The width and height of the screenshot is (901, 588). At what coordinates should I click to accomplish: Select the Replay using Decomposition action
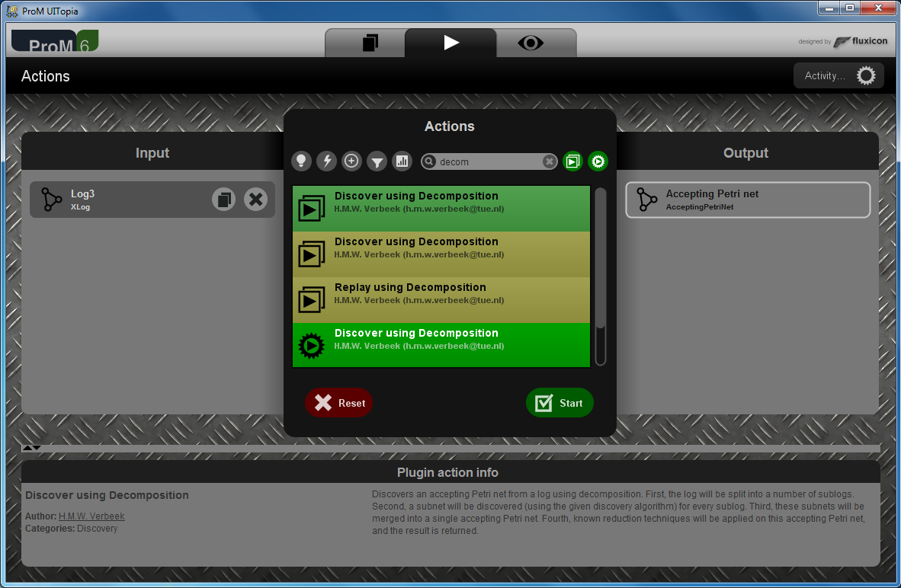click(441, 300)
